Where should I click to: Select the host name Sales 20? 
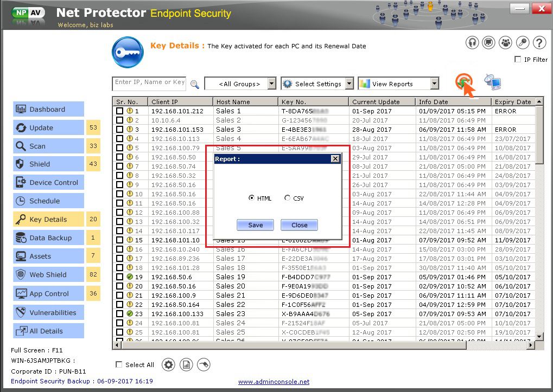(230, 286)
